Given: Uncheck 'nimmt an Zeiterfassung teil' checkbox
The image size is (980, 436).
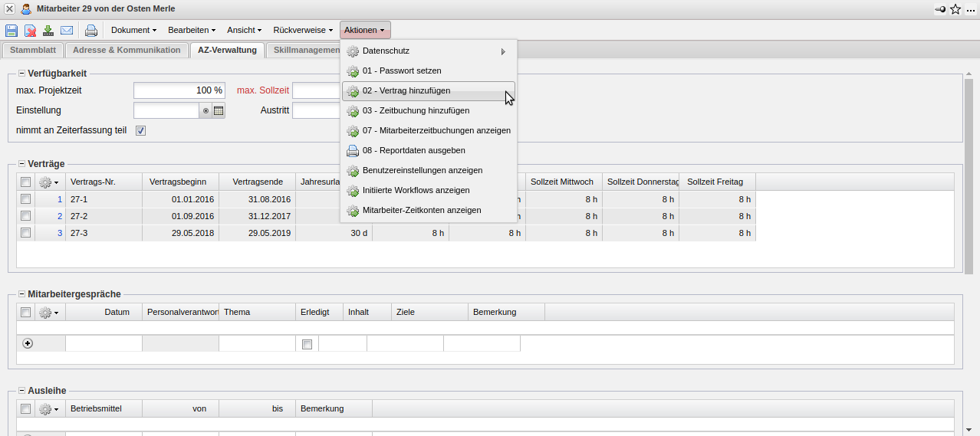Looking at the screenshot, I should tap(140, 130).
